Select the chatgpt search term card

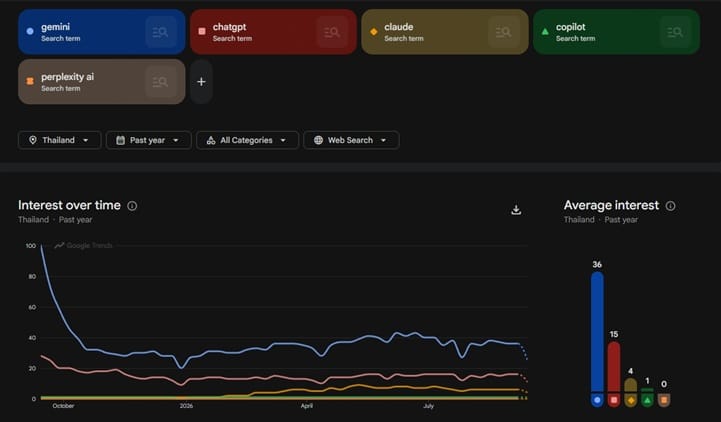273,32
